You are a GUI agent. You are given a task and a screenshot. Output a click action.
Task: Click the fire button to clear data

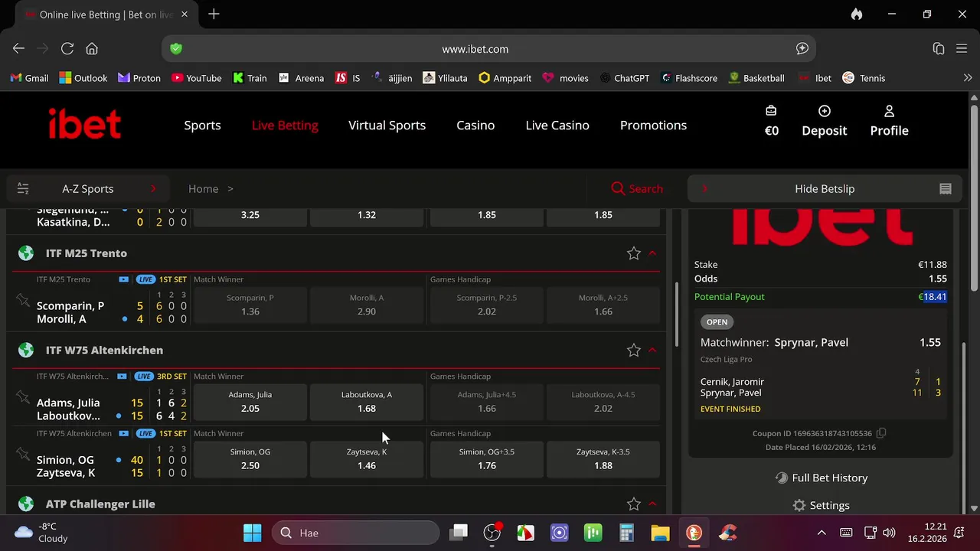857,15
